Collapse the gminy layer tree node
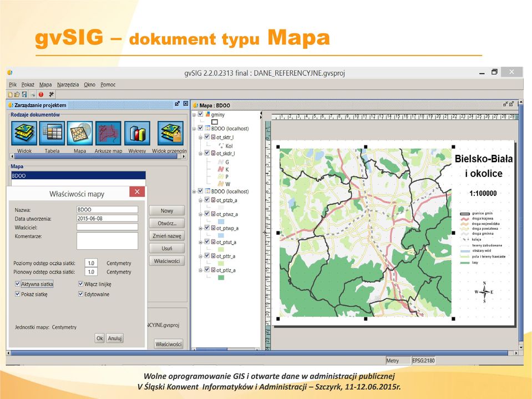Viewport: 532px width, 399px height. (194, 115)
